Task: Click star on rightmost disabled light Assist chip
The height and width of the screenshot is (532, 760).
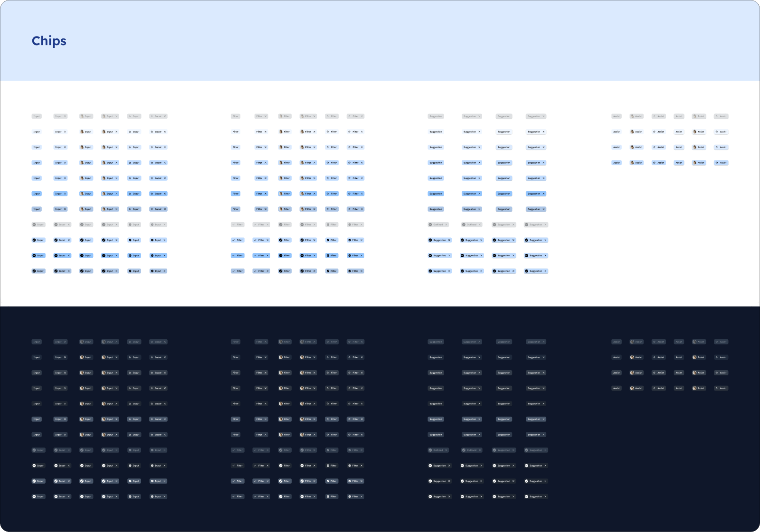Action: click(x=717, y=116)
